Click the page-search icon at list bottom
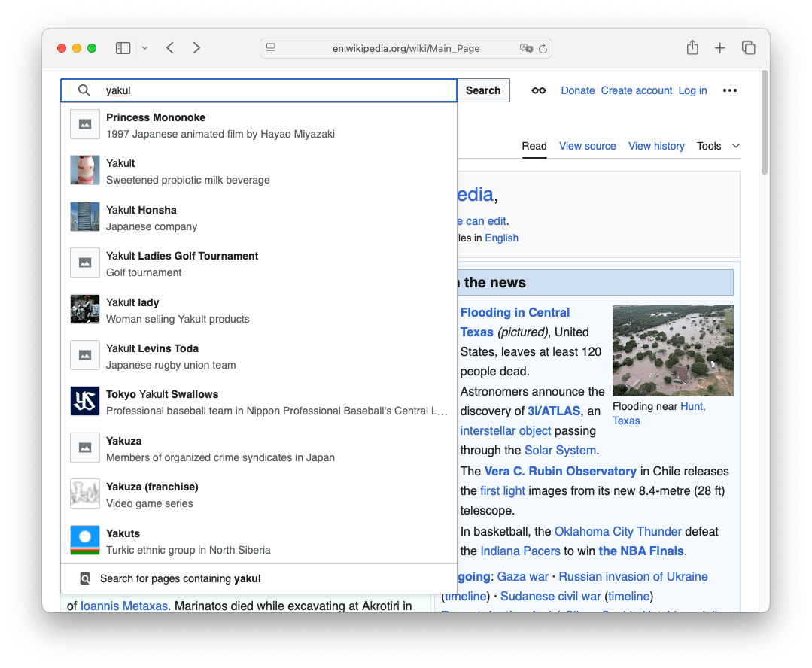This screenshot has height=668, width=812. point(85,578)
